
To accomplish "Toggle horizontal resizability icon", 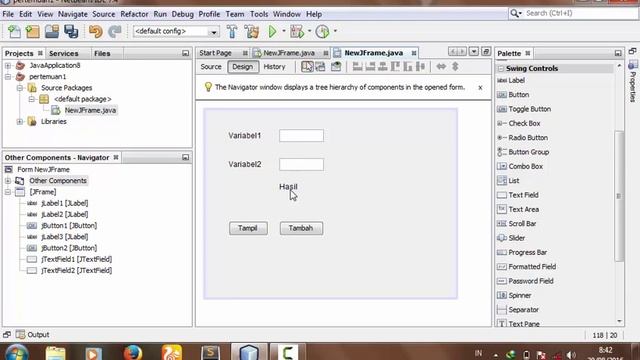I will [x=441, y=67].
